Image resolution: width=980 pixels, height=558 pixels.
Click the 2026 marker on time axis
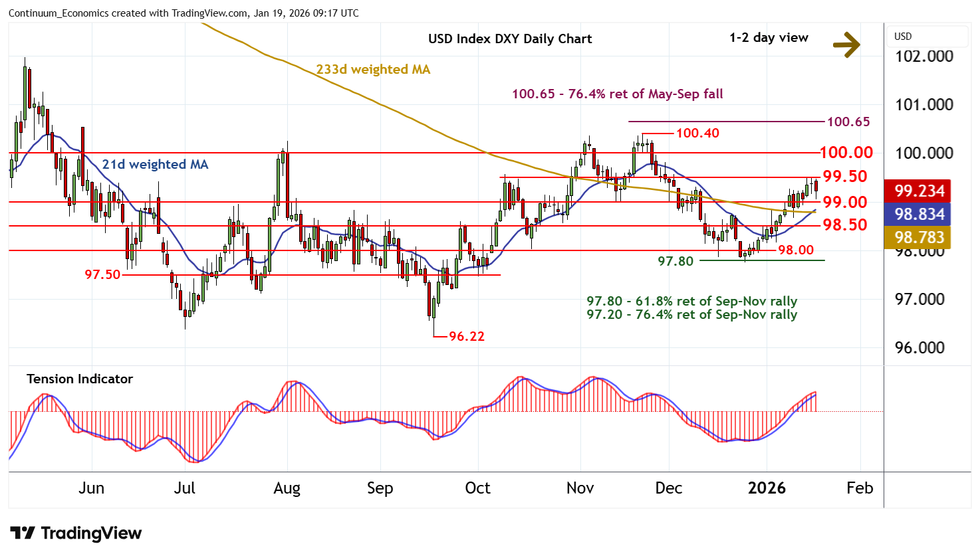pos(767,488)
